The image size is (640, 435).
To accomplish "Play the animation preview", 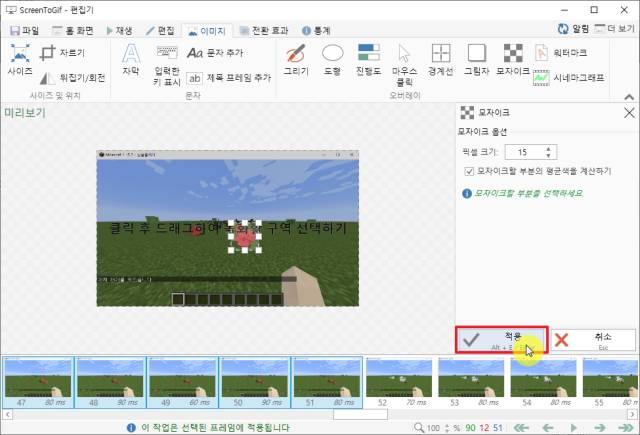I will click(x=573, y=428).
